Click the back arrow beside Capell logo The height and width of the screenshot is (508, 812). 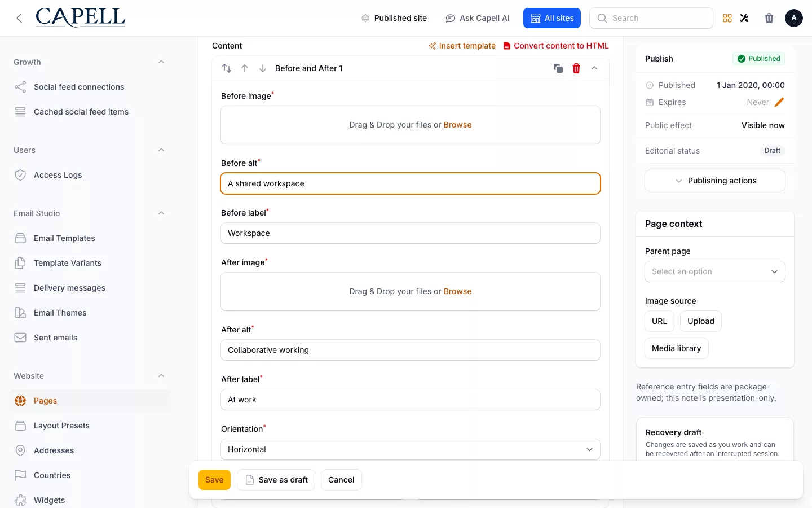(19, 18)
